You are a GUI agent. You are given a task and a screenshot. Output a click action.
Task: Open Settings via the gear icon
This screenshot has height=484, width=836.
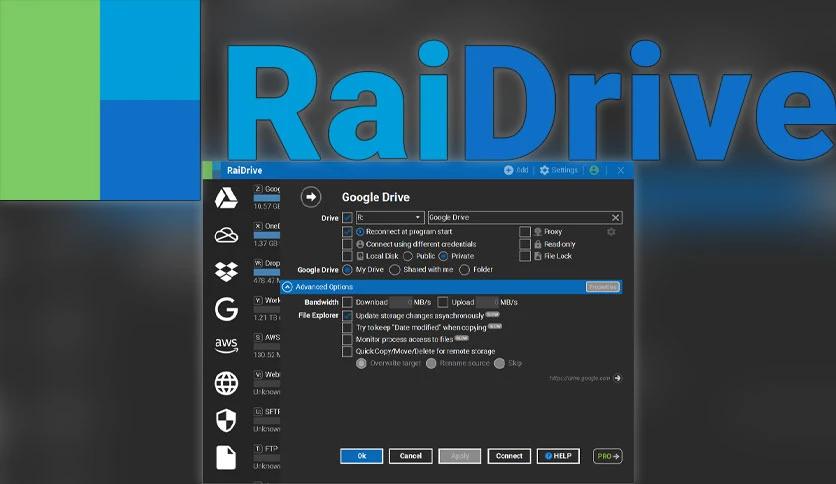[x=544, y=170]
